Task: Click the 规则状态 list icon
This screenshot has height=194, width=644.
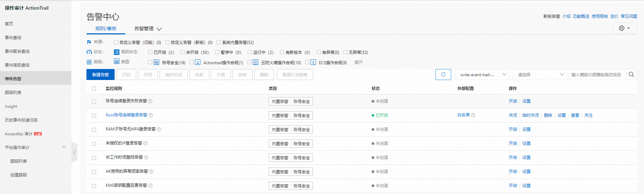Action: [x=117, y=52]
